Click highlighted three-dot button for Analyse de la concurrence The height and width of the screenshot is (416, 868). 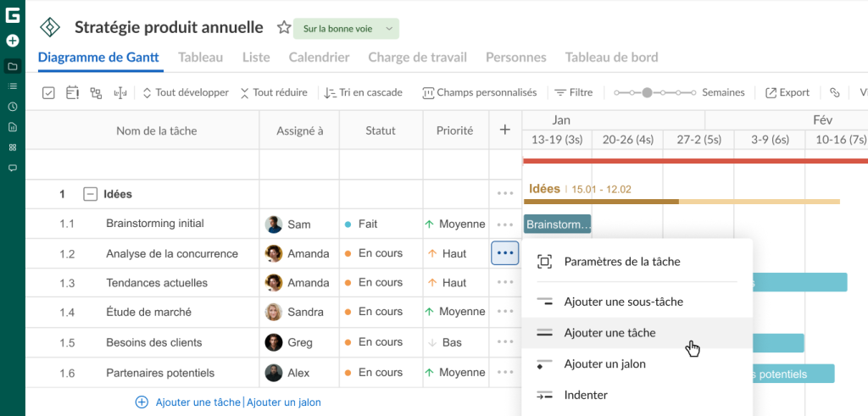click(505, 253)
